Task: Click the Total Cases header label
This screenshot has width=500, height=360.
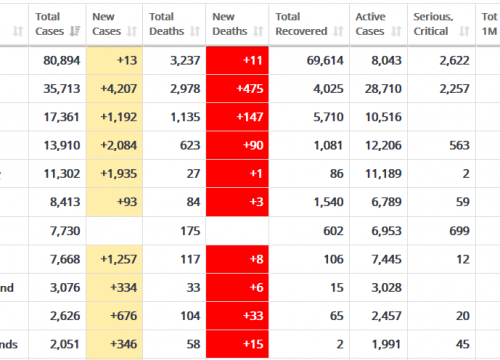Action: [50, 24]
